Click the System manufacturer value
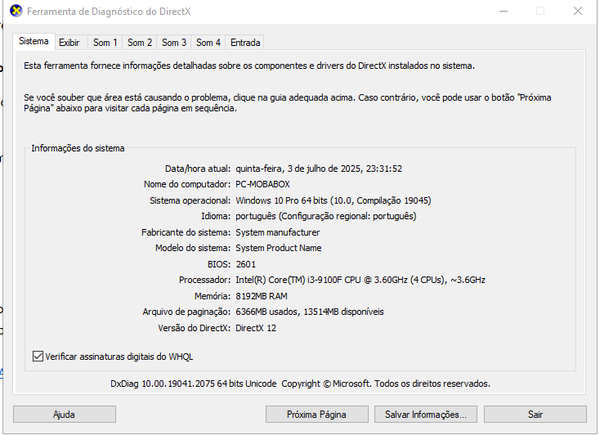600x436 pixels. point(277,232)
